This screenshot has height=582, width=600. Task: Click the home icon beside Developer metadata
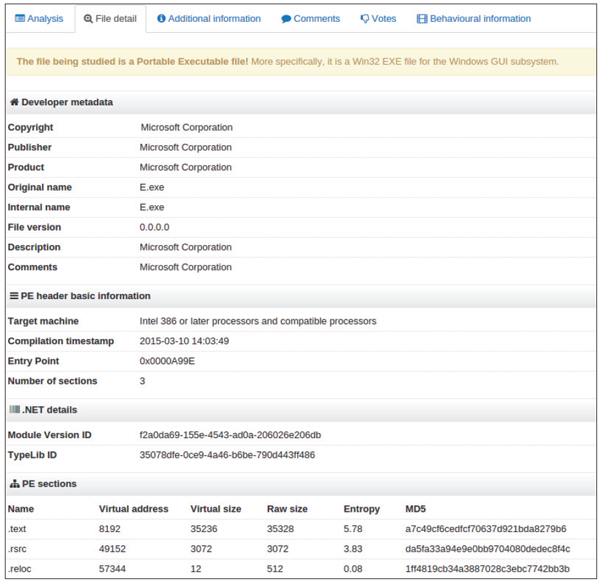[x=14, y=102]
